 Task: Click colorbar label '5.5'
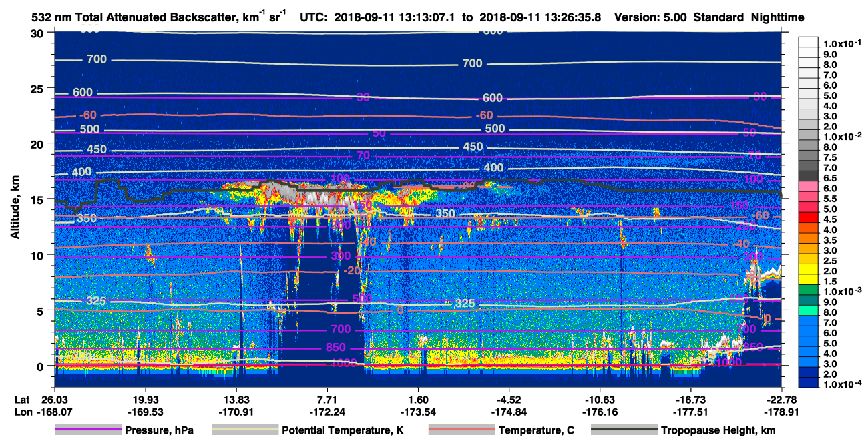point(831,199)
